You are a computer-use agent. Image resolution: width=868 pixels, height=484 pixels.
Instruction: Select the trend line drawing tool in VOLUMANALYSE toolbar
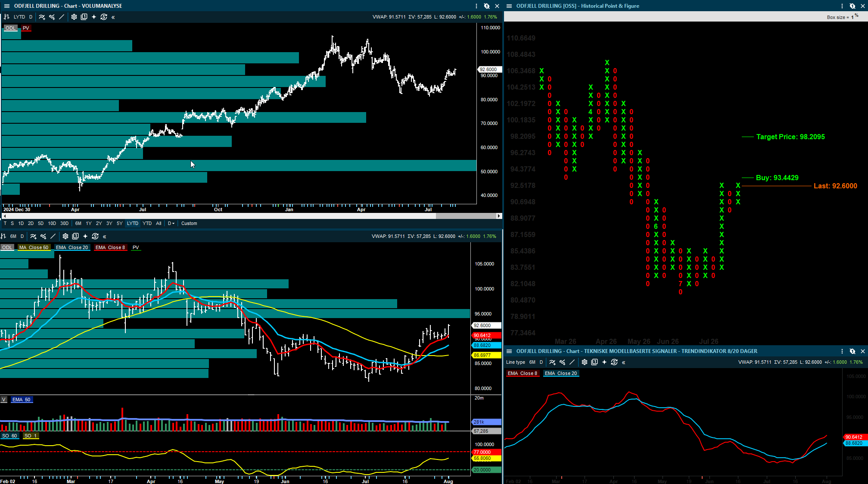62,17
